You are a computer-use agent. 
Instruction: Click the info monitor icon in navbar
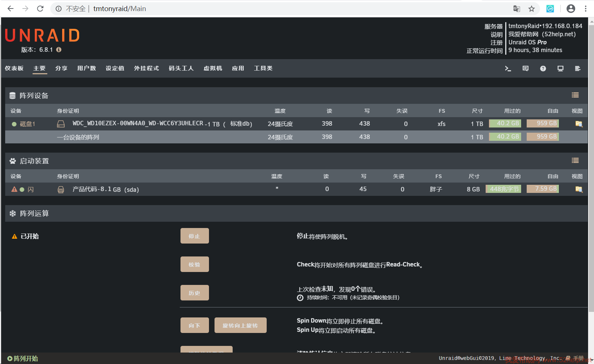tap(560, 68)
